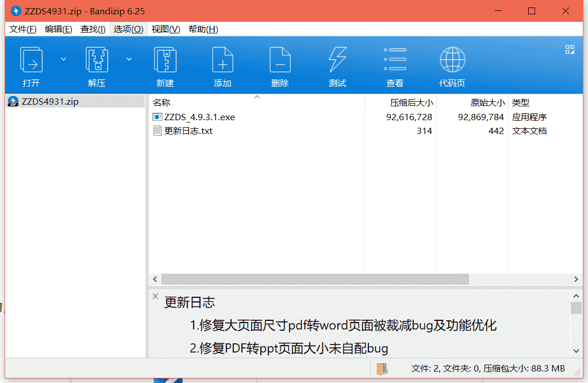Screen dimensions: 588x383
Task: Click the compressed size value 314
Action: coord(424,131)
